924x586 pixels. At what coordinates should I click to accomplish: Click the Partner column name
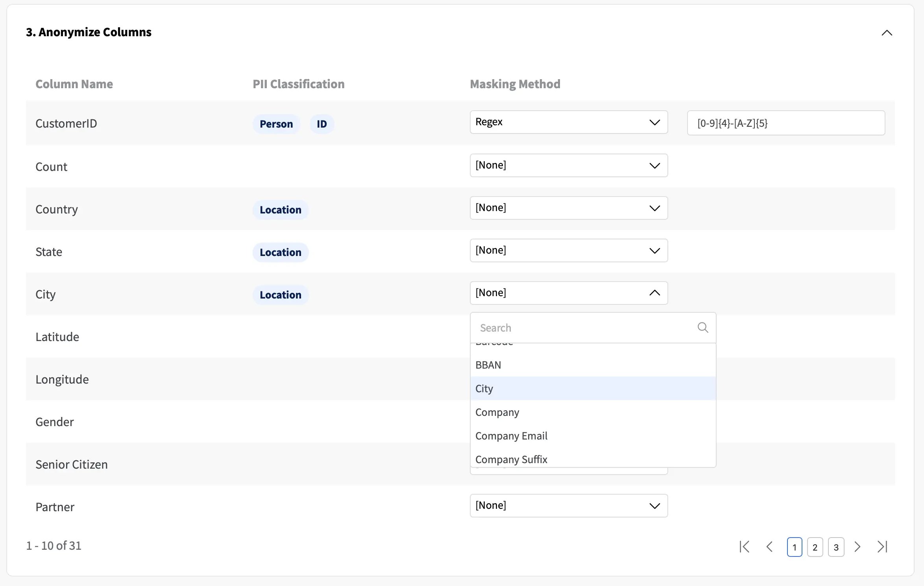click(55, 507)
